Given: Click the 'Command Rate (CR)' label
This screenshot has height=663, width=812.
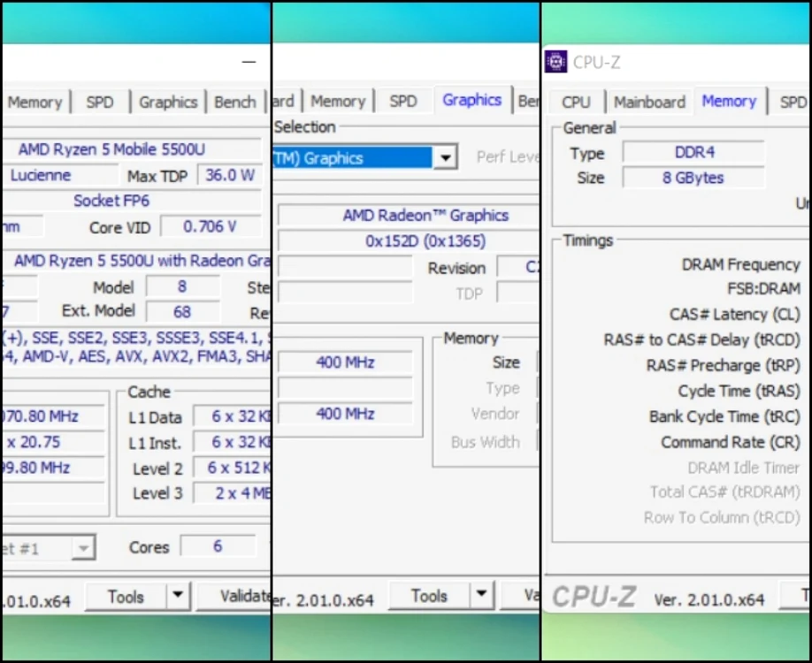Looking at the screenshot, I should 731,442.
